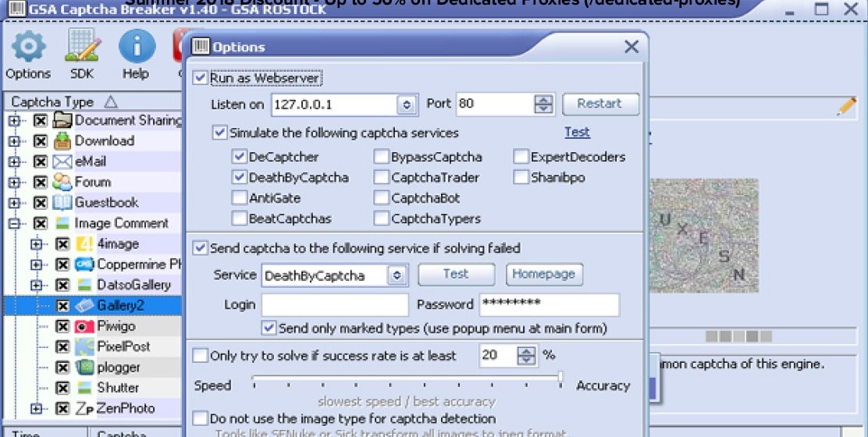Click the Restart button

click(600, 104)
